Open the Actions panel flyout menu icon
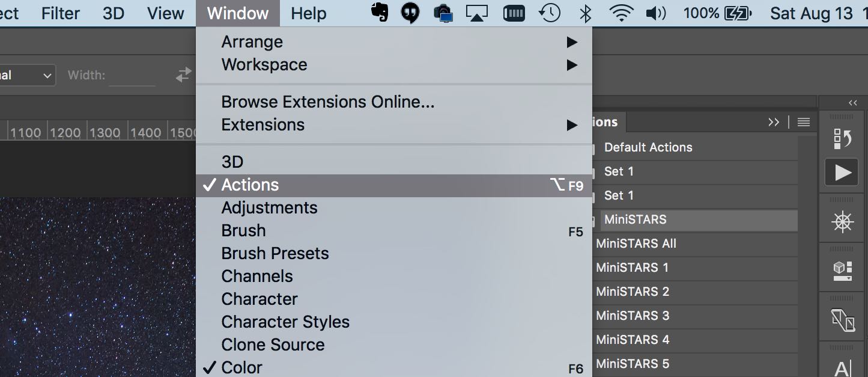This screenshot has width=868, height=377. 804,123
